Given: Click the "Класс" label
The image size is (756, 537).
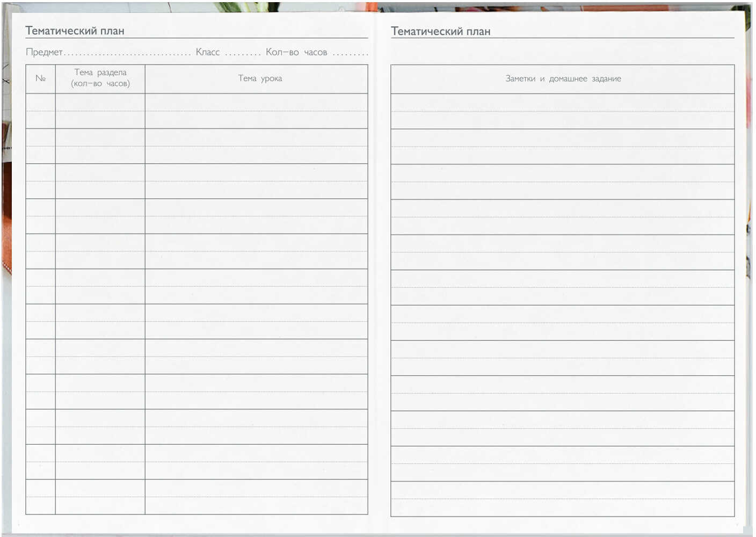Looking at the screenshot, I should [207, 52].
